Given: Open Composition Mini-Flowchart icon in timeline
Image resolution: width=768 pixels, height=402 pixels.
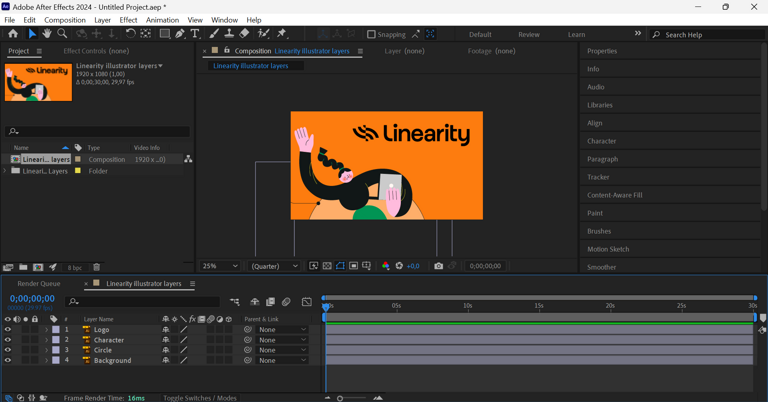Looking at the screenshot, I should click(x=235, y=302).
